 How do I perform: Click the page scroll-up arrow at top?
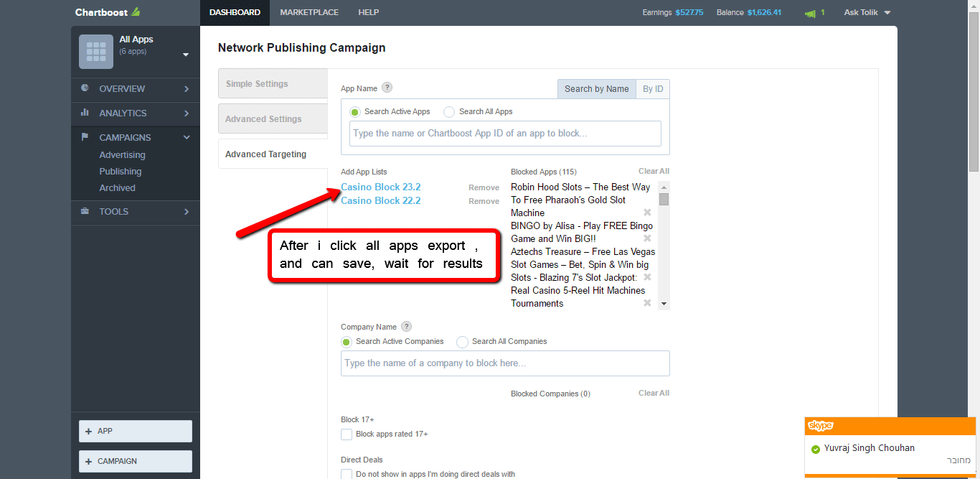point(974,6)
